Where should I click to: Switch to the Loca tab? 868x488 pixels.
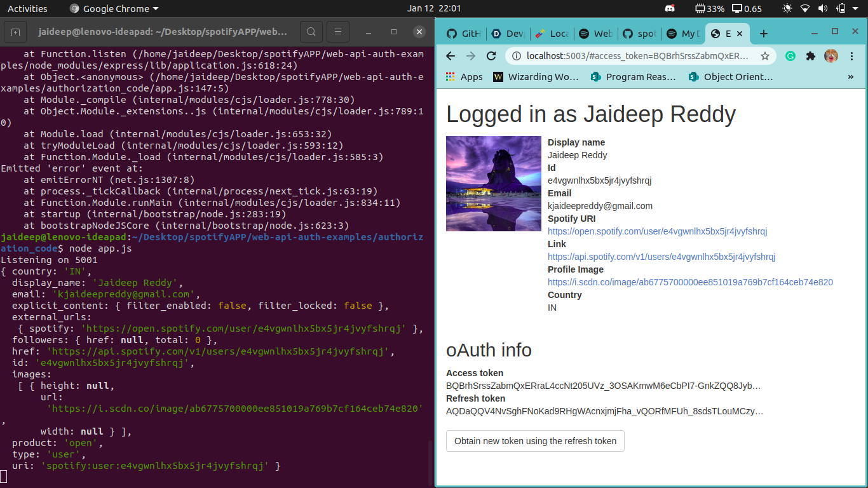551,34
